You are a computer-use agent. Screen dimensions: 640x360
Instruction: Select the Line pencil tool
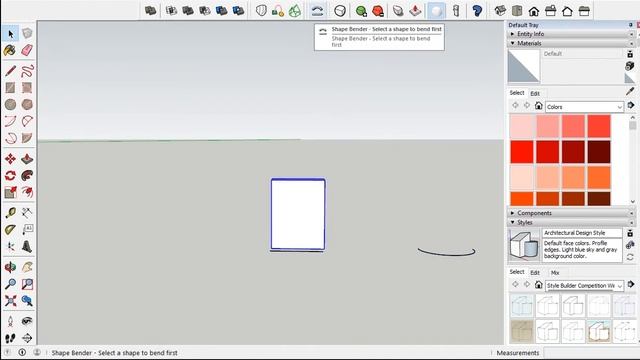coord(10,71)
